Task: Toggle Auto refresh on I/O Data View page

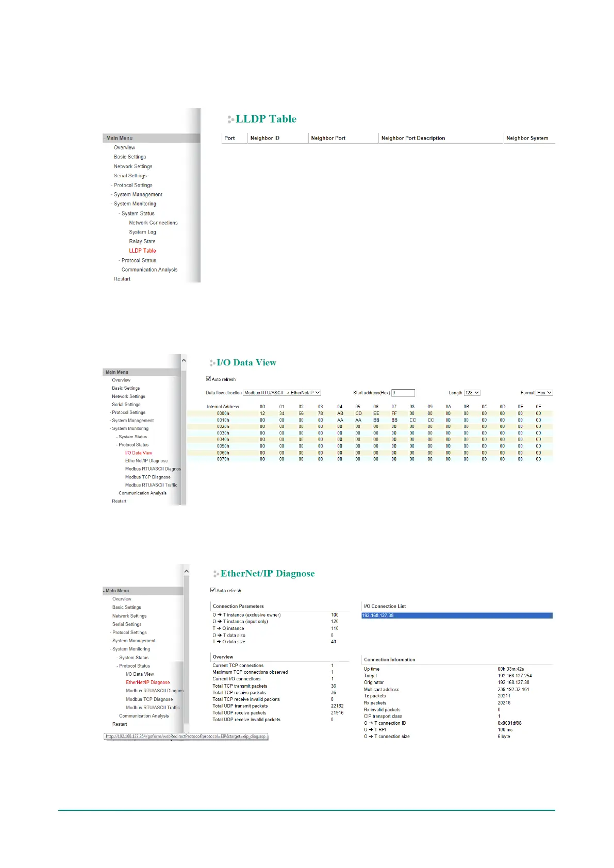Action: point(209,379)
